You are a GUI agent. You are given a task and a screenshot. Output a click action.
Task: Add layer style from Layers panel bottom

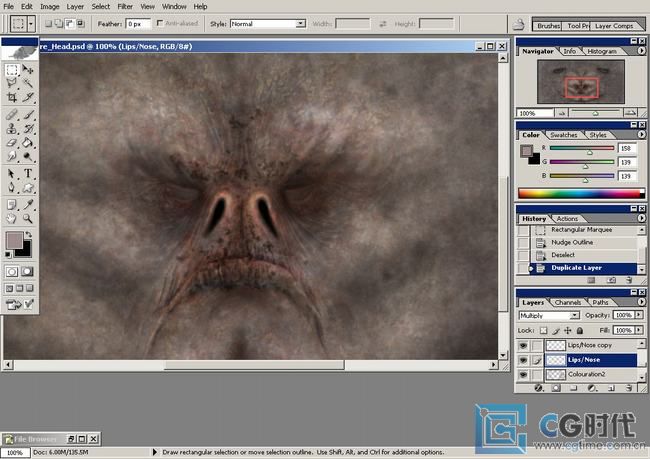click(538, 388)
